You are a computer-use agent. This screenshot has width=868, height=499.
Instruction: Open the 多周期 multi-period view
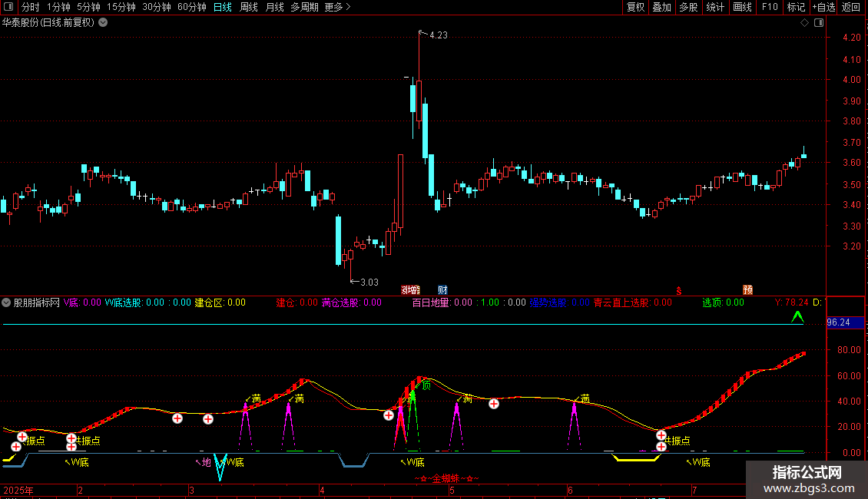(x=304, y=7)
